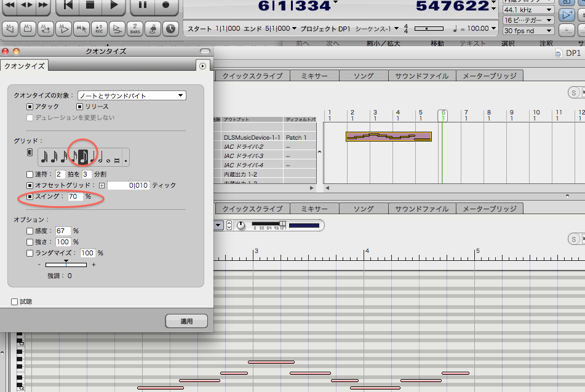Image resolution: width=585 pixels, height=392 pixels.
Task: Open upper メーターブリッジ tab
Action: [x=490, y=76]
